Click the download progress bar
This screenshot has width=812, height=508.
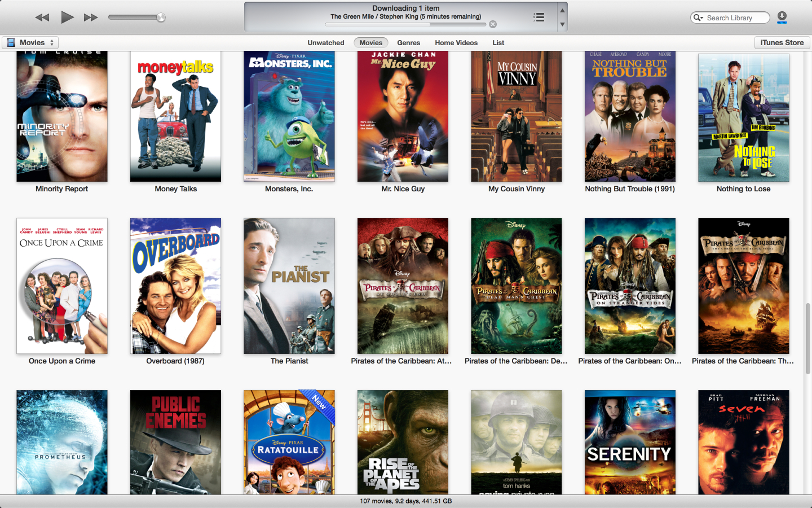[x=405, y=24]
